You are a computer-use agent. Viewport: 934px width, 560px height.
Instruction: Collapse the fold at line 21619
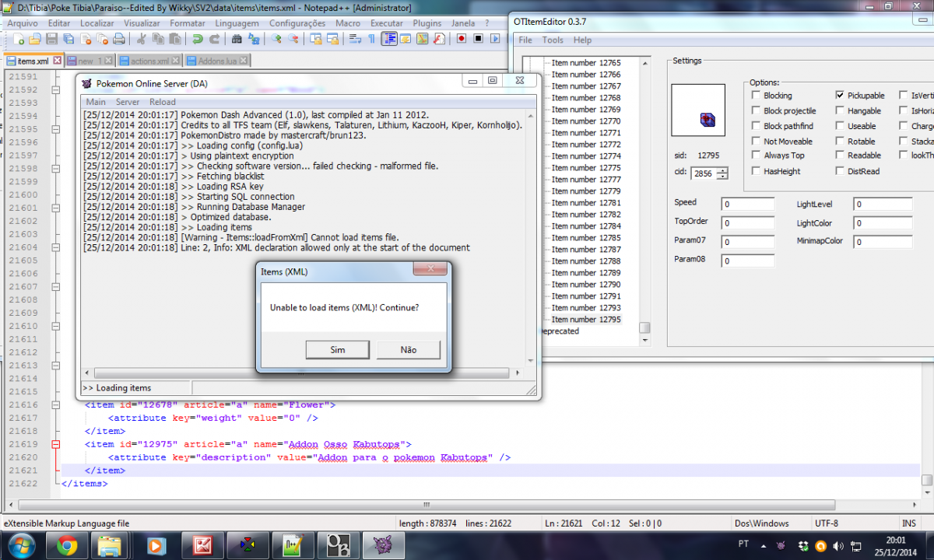click(x=55, y=444)
